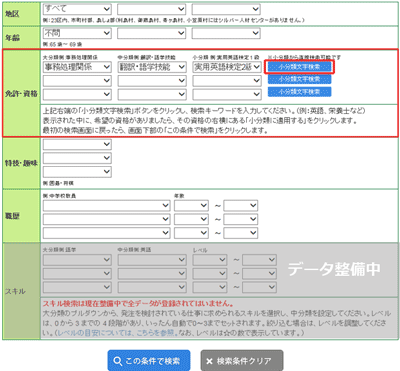Screen dimensions: 400x371
Task: Open the 小分類 dropdown showing 実用英語検定2級
Action: click(x=227, y=67)
